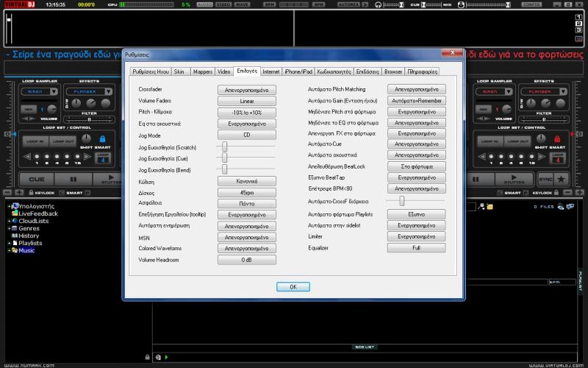
Task: Toggle the VIDEO button in the top bar
Action: coord(223,4)
